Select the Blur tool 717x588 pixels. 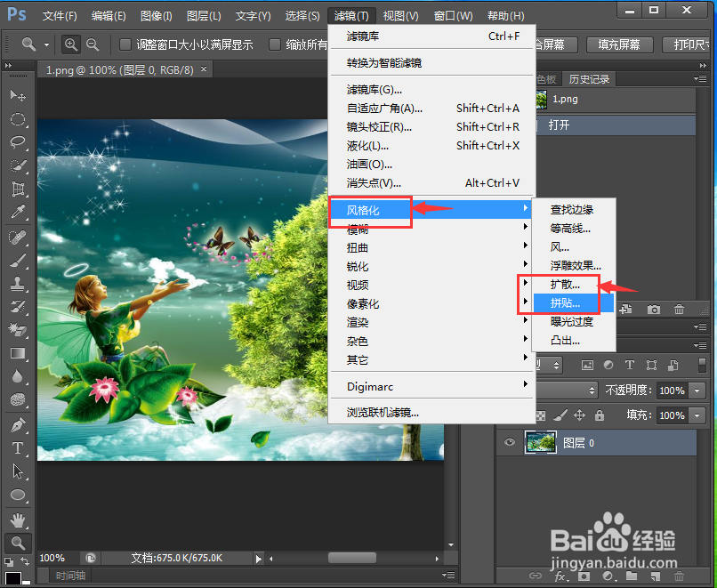pyautogui.click(x=18, y=376)
